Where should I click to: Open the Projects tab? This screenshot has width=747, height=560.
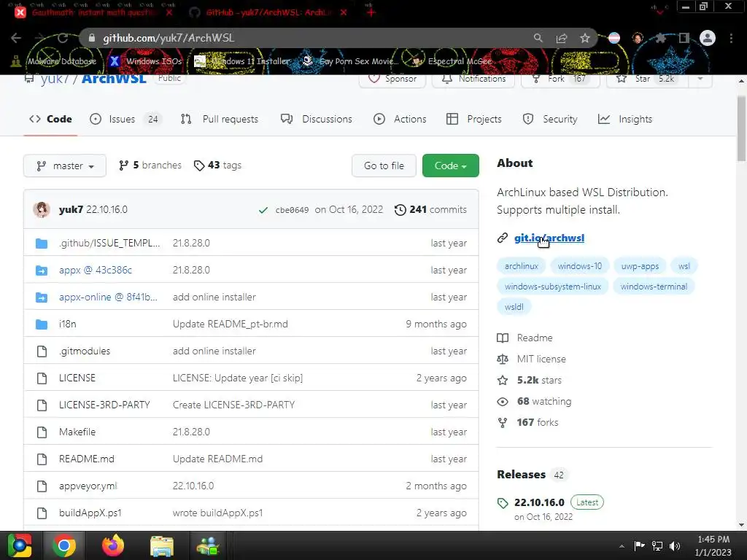[474, 119]
